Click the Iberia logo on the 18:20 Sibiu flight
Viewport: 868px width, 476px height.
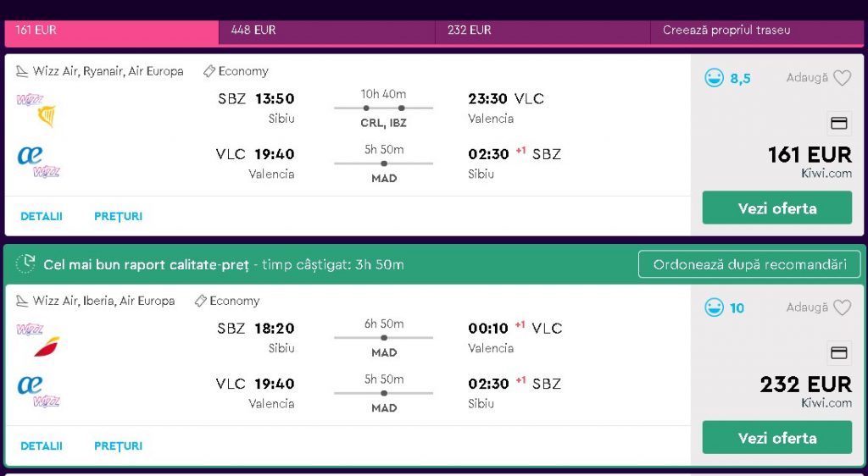(47, 346)
